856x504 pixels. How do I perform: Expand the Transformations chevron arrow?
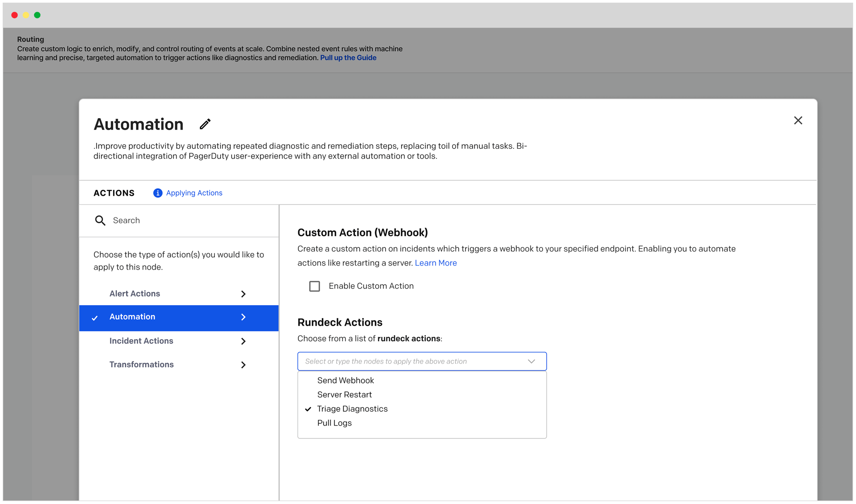pos(243,365)
